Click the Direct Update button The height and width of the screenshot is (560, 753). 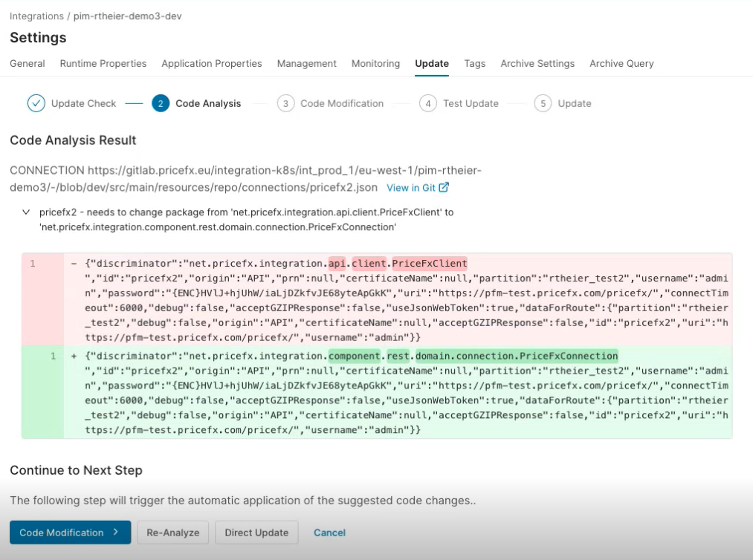256,533
